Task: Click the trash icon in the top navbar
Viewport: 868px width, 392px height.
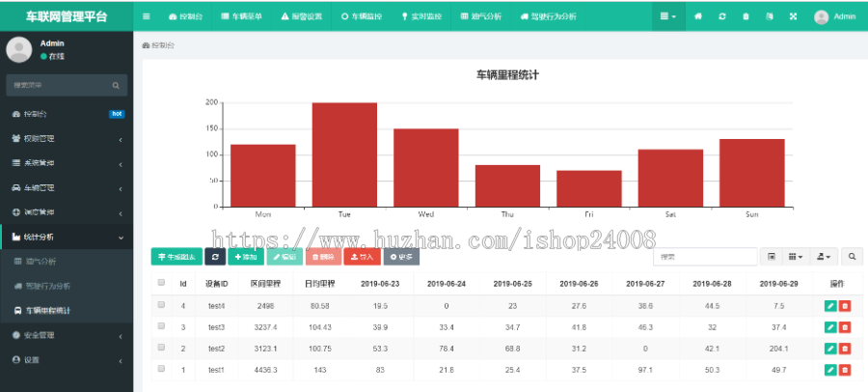Action: coord(746,16)
